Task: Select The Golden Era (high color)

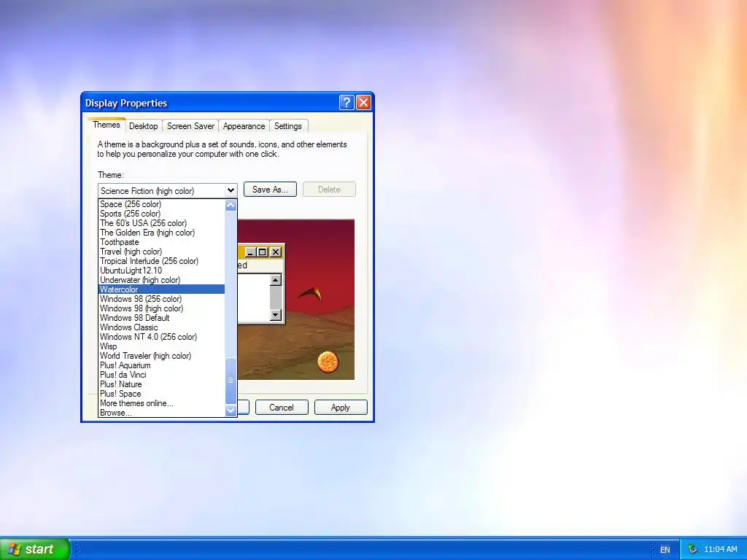Action: 161,233
